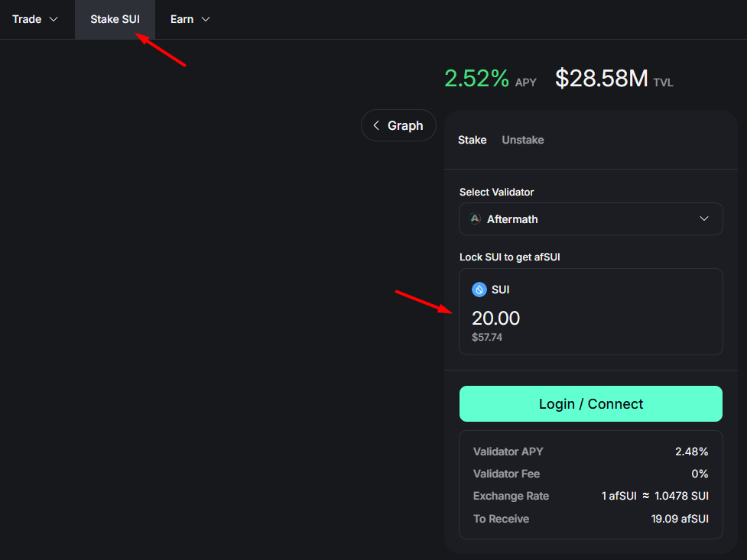Screen dimensions: 747x560
Task: Open the Earn menu
Action: [190, 19]
